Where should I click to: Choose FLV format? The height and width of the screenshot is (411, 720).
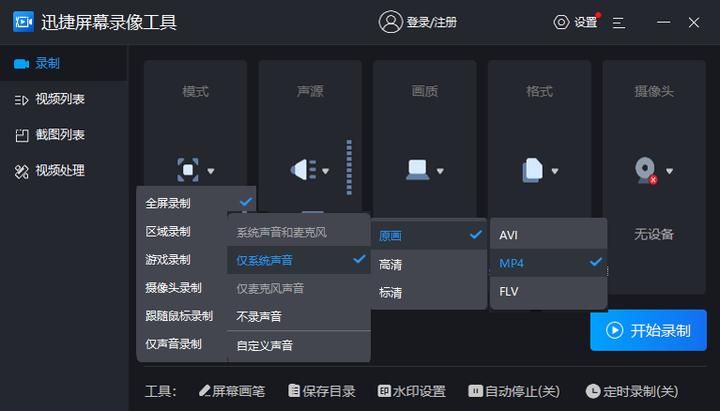point(549,291)
